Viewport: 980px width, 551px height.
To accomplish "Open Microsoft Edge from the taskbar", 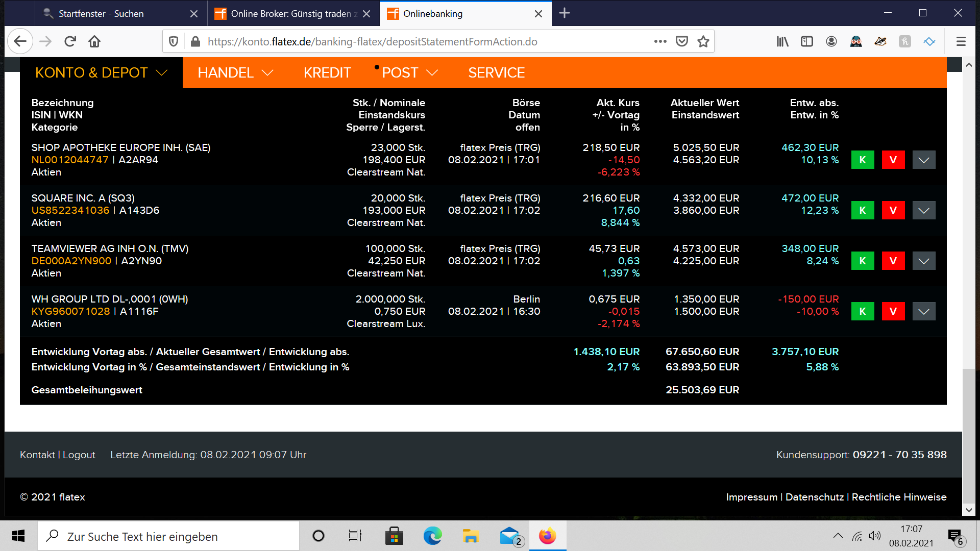I will click(x=432, y=536).
